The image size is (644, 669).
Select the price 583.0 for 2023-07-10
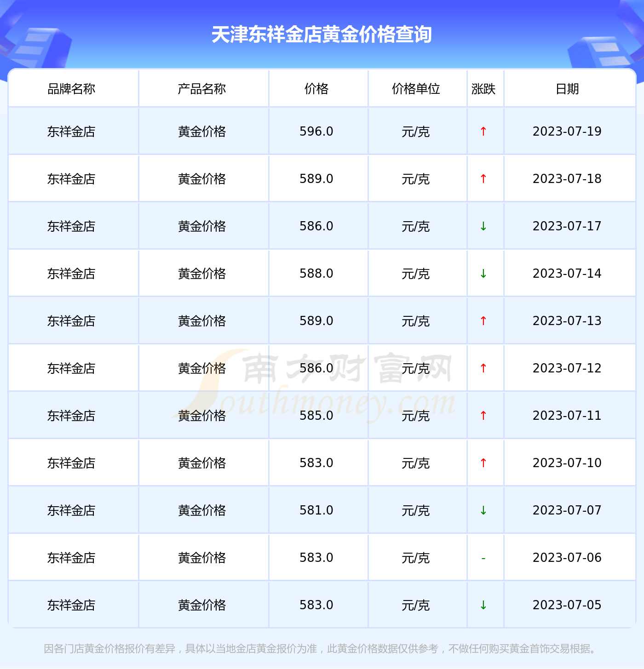pos(316,463)
